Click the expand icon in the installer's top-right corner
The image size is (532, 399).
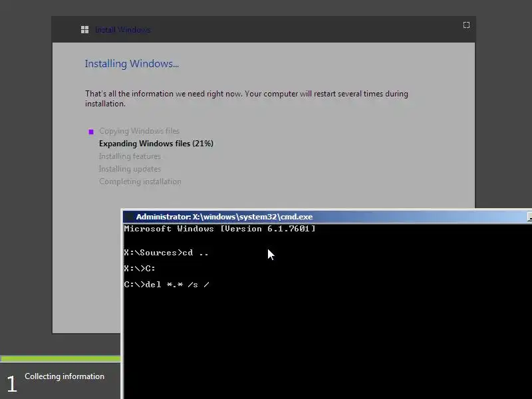(467, 25)
